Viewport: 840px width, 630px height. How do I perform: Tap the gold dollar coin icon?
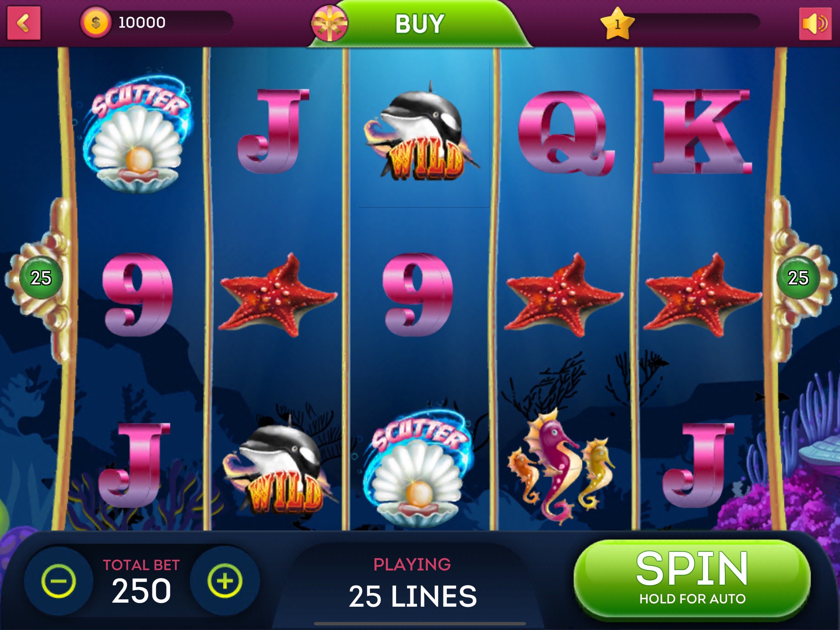click(96, 23)
